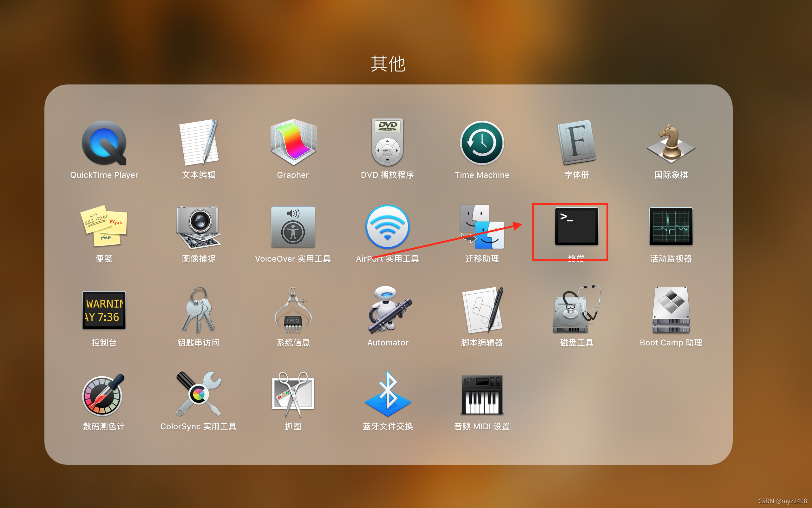Launch DVD 播放程序 app
Viewport: 812px width, 508px height.
click(x=388, y=142)
